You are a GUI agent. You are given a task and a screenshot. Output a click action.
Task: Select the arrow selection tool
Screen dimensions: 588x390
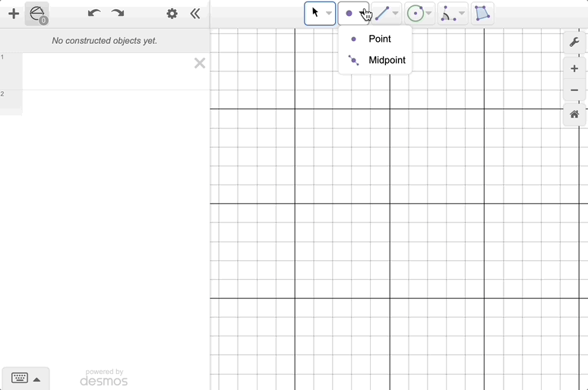point(315,14)
